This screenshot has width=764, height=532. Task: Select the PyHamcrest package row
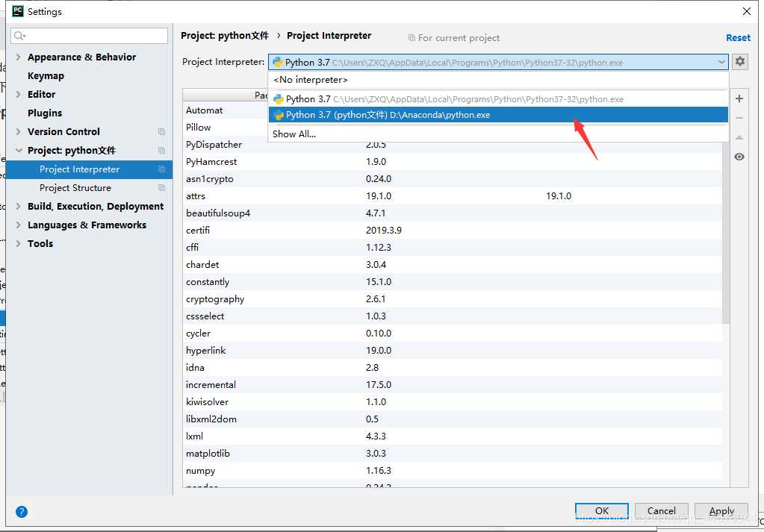tap(452, 162)
